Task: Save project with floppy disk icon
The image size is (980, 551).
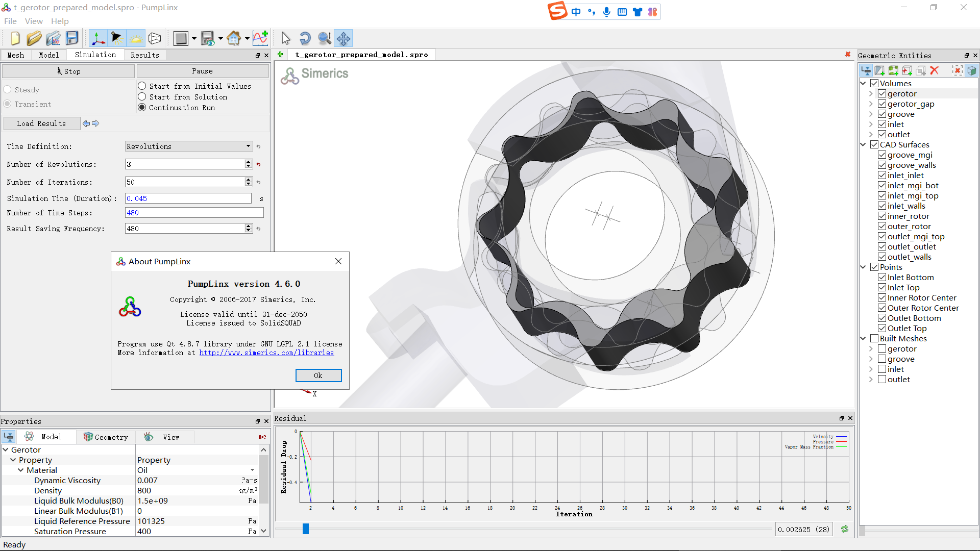Action: (x=72, y=38)
